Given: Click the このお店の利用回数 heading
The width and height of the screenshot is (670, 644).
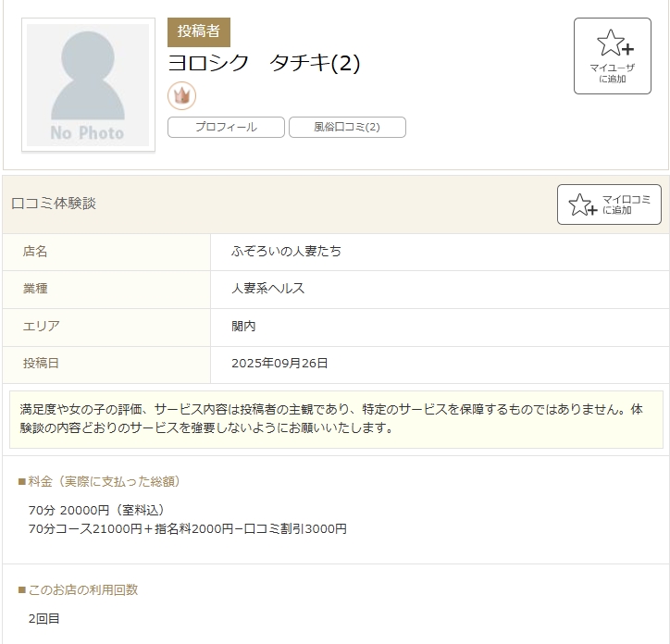Looking at the screenshot, I should pos(83,589).
